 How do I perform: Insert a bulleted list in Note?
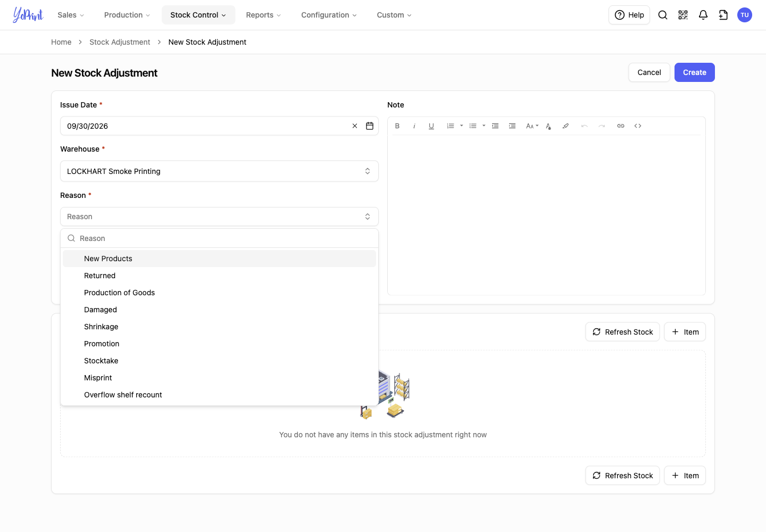473,126
